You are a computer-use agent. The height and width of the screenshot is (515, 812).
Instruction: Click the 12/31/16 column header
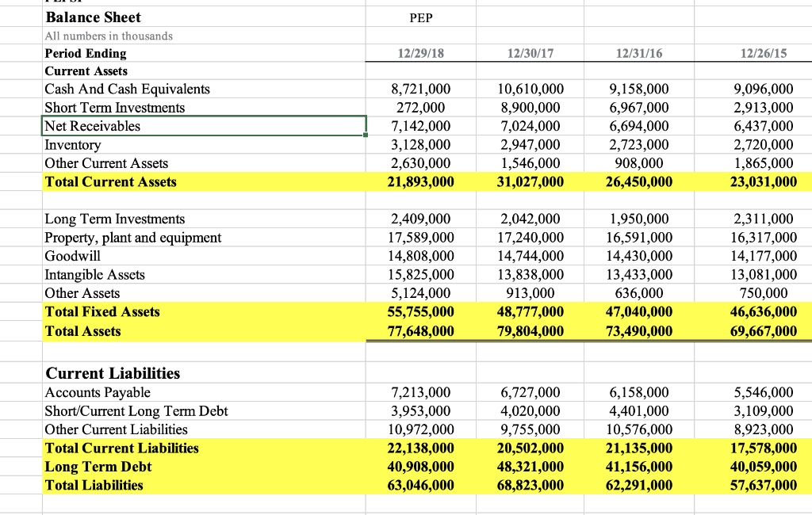click(638, 53)
